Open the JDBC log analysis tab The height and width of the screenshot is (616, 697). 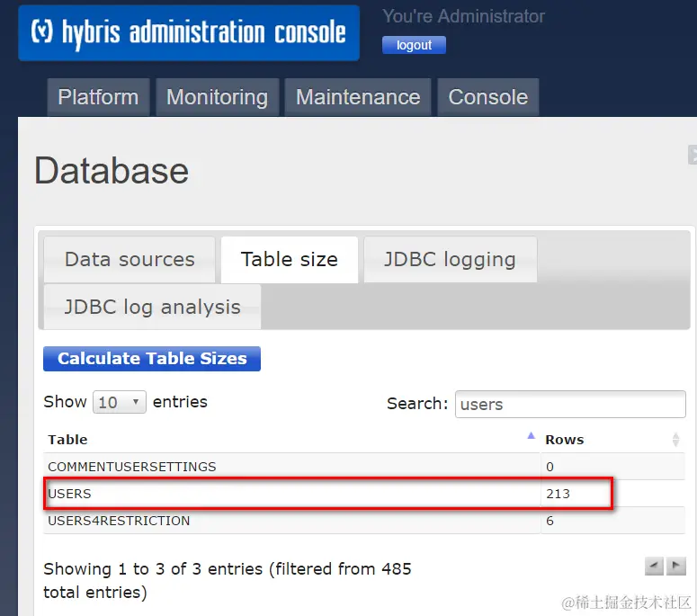point(153,307)
